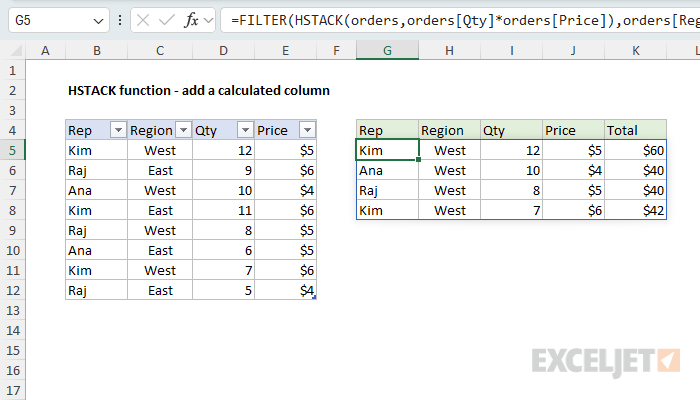Screen dimensions: 700x400
Task: Select column F header
Action: 336,50
